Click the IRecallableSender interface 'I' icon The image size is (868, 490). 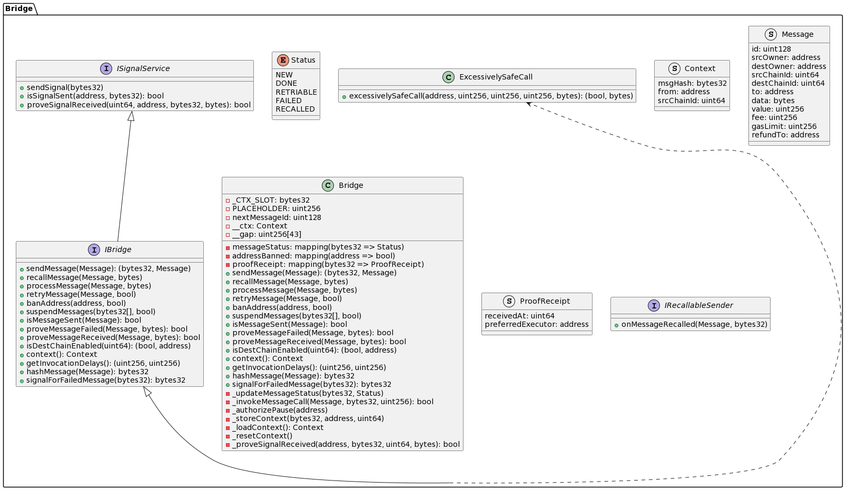pyautogui.click(x=654, y=305)
